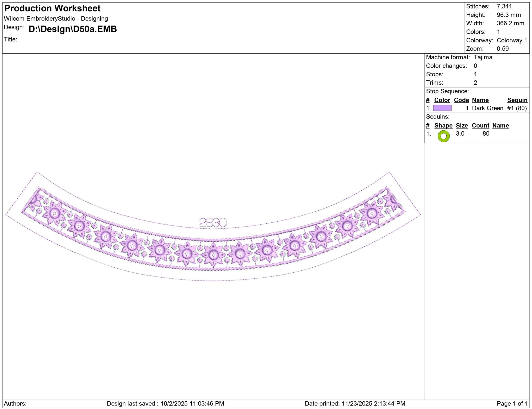532x409 pixels.
Task: Click the D:\Design\D50a.EMB design path
Action: pyautogui.click(x=73, y=29)
